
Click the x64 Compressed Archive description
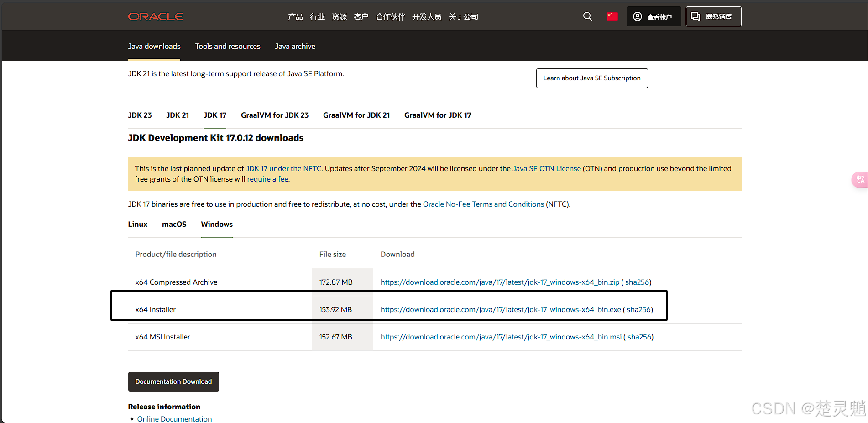click(x=176, y=282)
